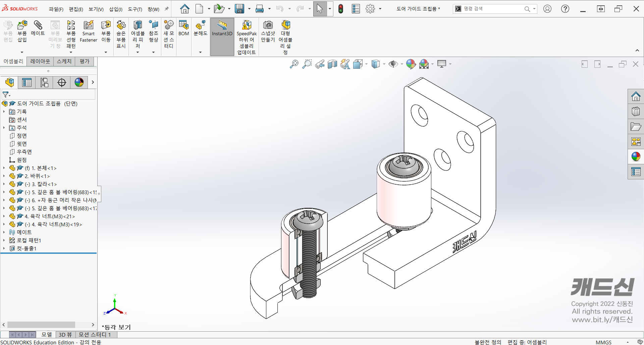Open 모션 스터디 1 tab
Image resolution: width=644 pixels, height=345 pixels.
tap(95, 335)
